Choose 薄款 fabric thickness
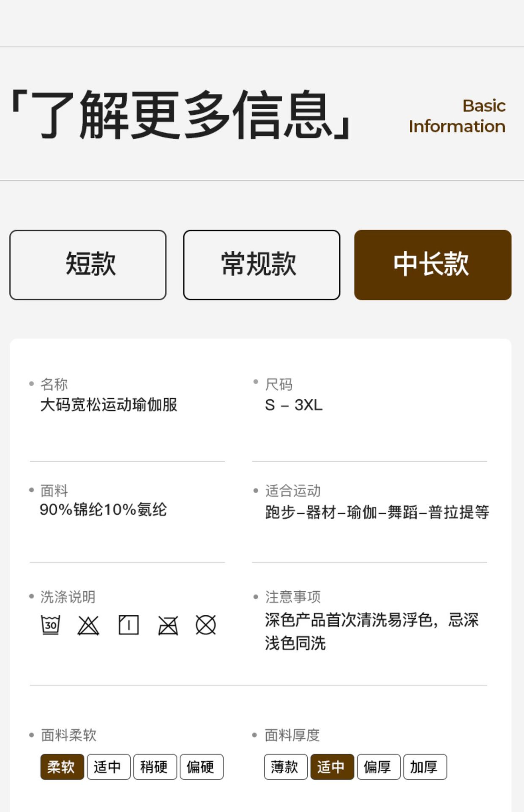 click(286, 766)
